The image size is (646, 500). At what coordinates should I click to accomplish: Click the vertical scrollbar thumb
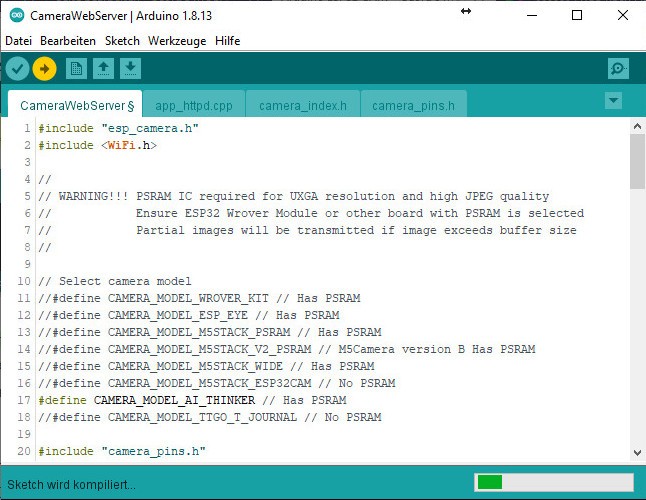click(x=637, y=161)
